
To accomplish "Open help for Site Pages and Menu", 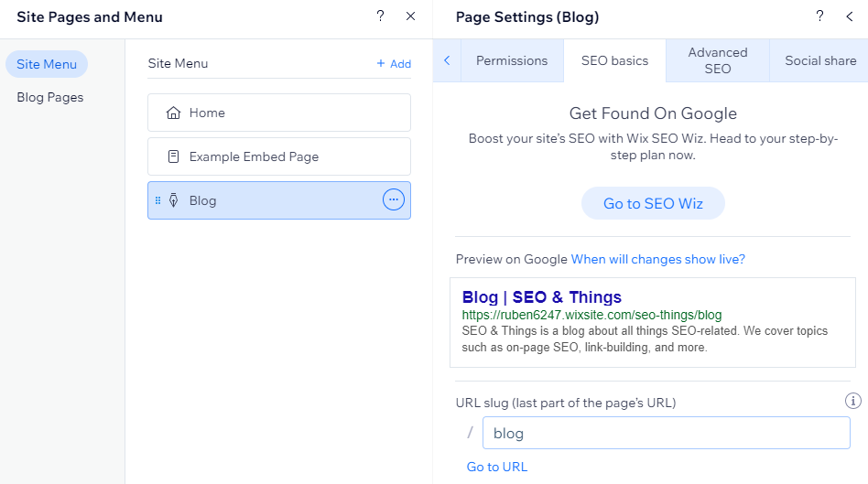I will coord(380,16).
